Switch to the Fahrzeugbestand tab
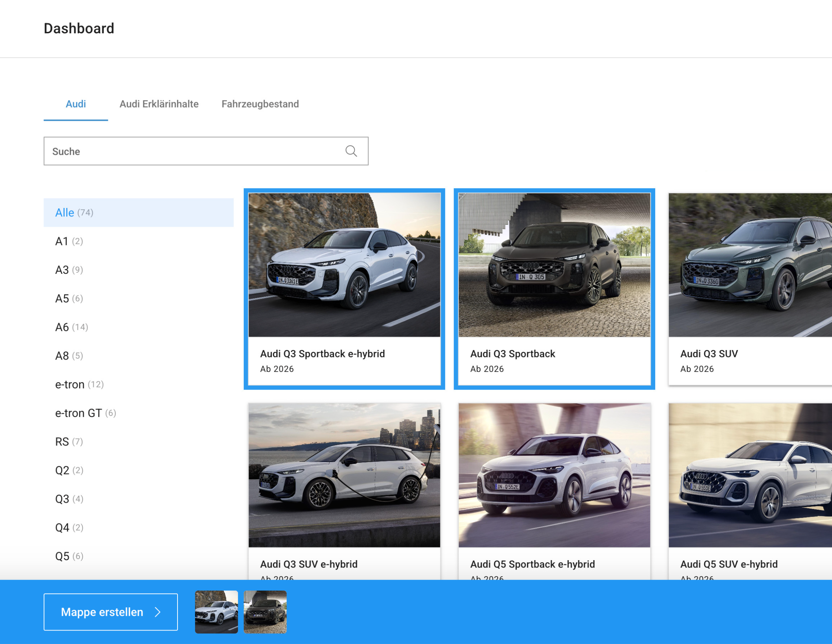Viewport: 832px width, 644px height. tap(260, 104)
